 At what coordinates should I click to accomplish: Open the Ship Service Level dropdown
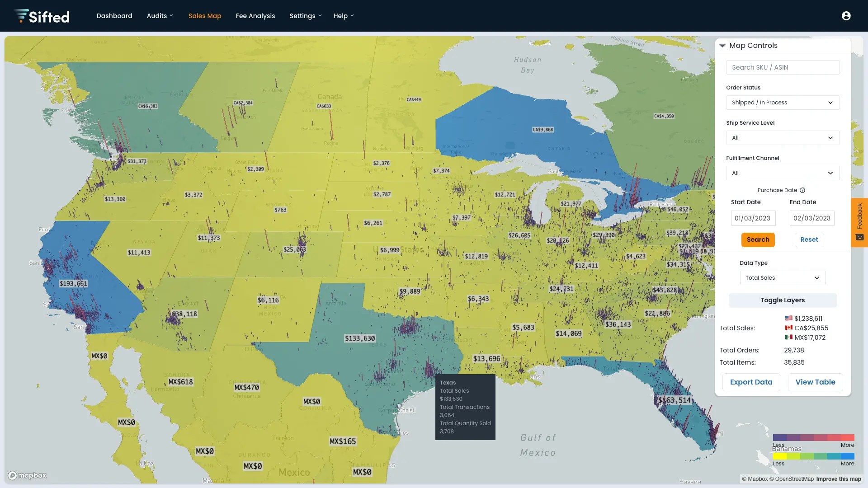point(783,138)
